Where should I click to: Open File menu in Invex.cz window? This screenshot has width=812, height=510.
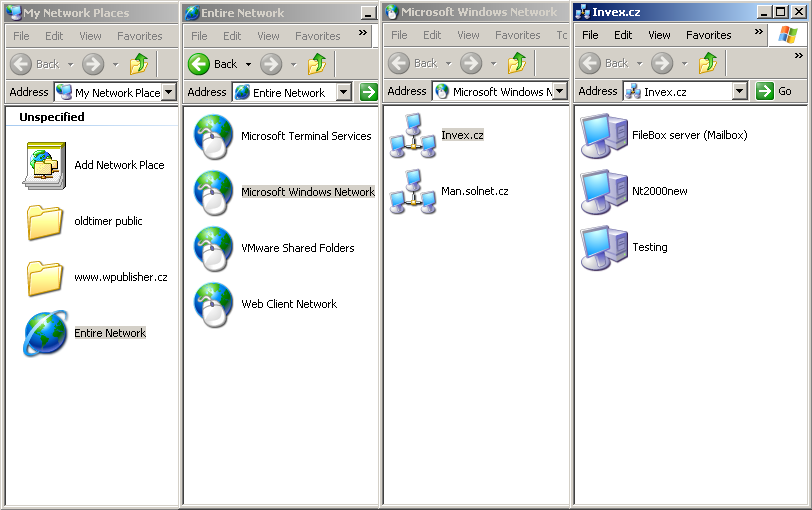(590, 35)
